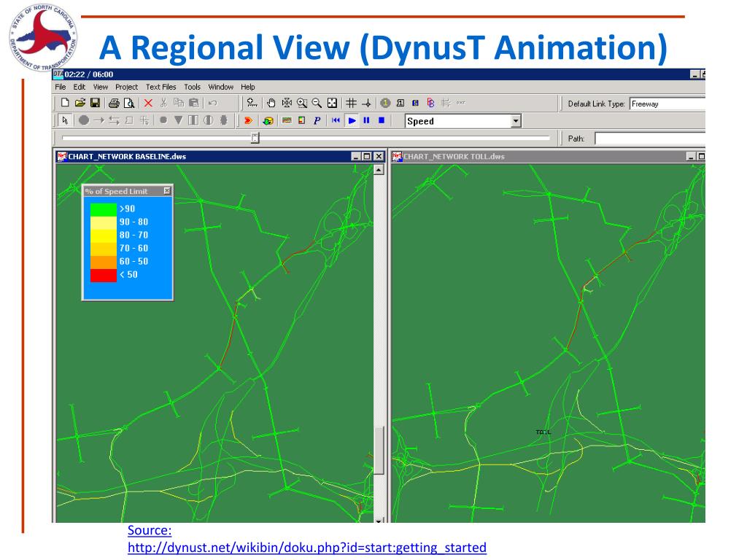Image resolution: width=747 pixels, height=560 pixels.
Task: Click the red <50 legend swatch
Action: tap(104, 275)
